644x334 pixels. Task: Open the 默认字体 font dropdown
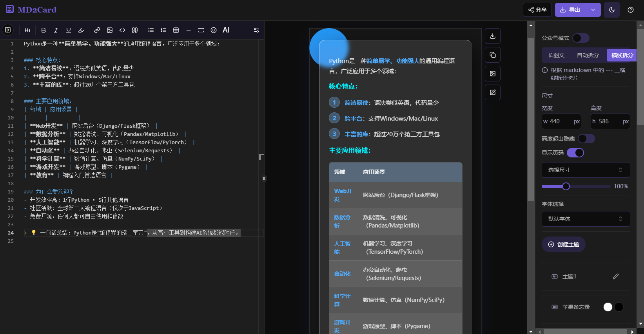[x=586, y=219]
